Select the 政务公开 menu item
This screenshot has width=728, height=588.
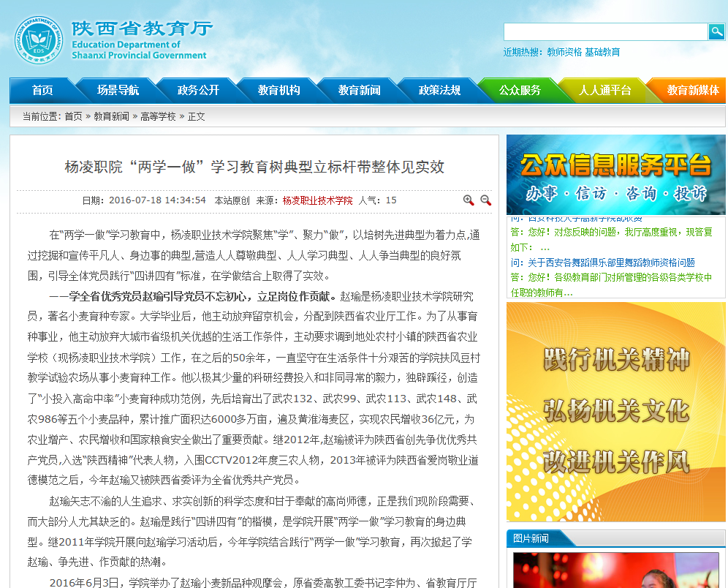pos(198,91)
